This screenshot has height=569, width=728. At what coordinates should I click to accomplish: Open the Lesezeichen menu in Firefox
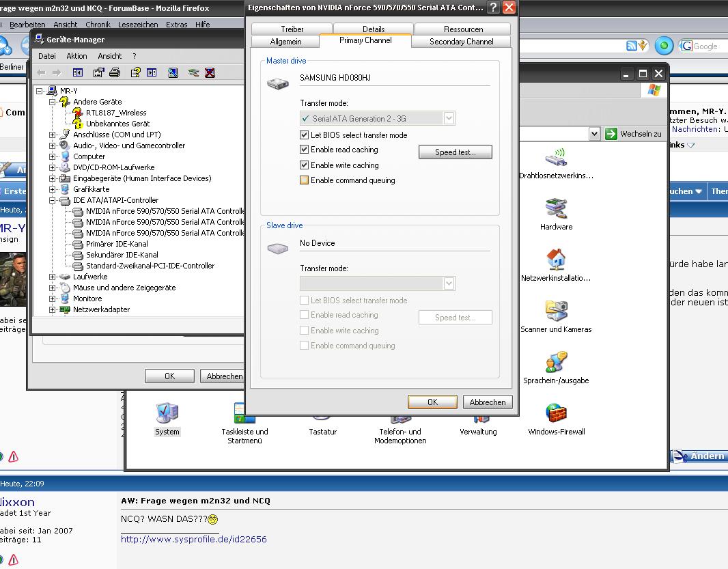click(138, 24)
